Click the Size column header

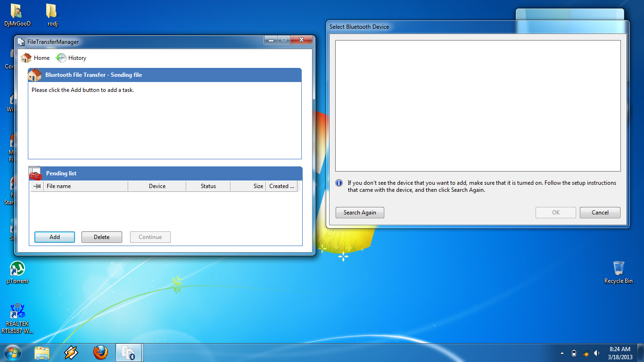click(x=248, y=186)
